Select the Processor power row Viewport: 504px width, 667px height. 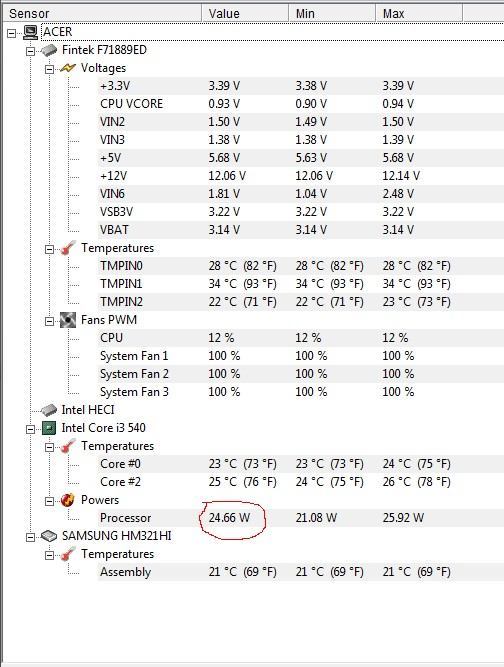[301, 518]
